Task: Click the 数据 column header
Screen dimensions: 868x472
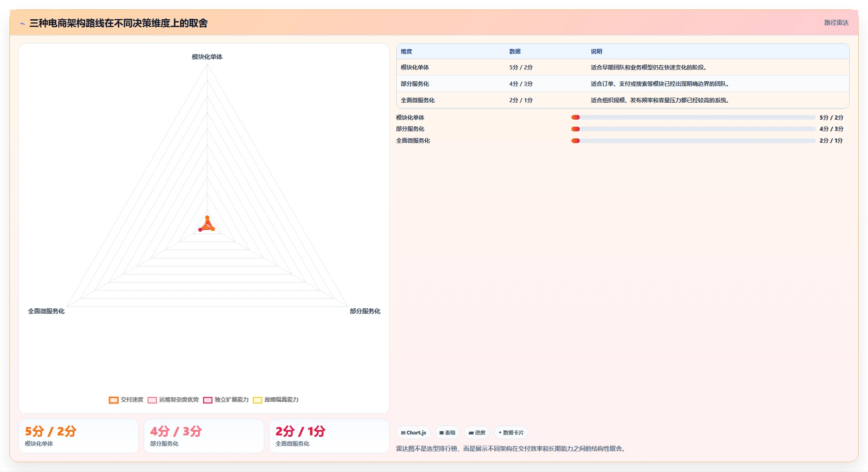Action: pos(515,52)
